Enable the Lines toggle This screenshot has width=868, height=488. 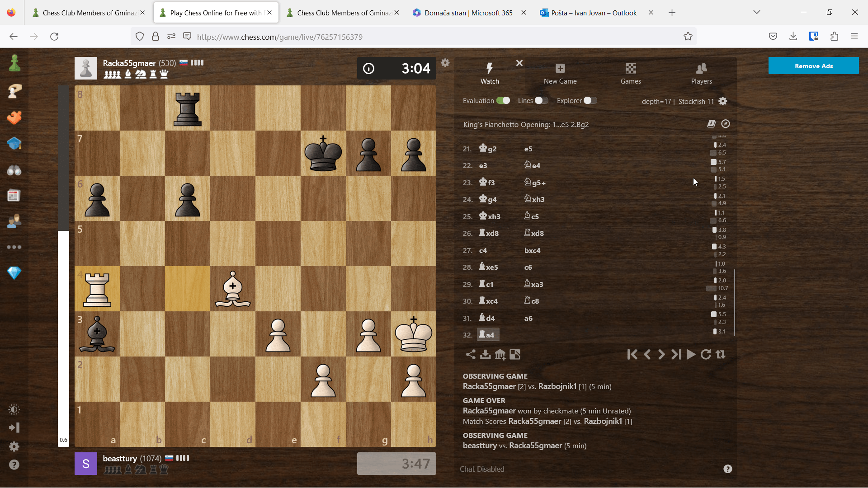pos(541,101)
